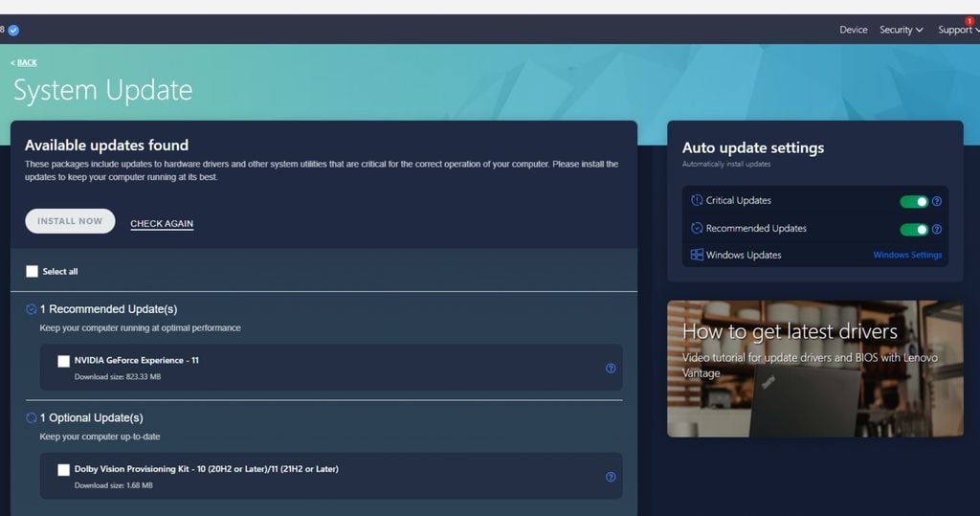Check the Select all checkbox

[32, 272]
